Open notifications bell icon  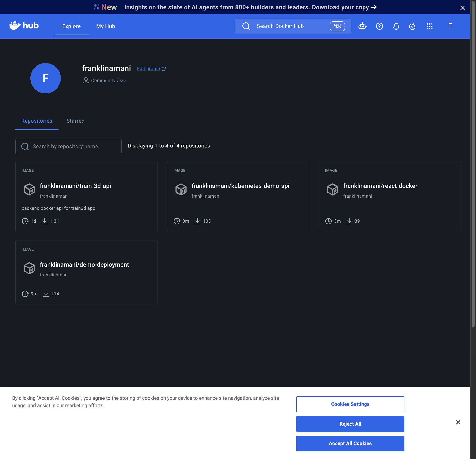point(396,26)
